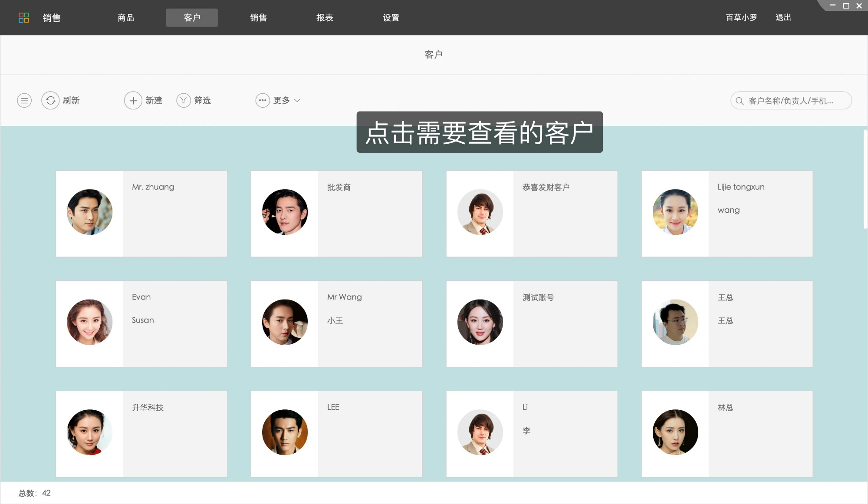Expand the 更多 dropdown chevron
This screenshot has height=504, width=868.
[298, 100]
